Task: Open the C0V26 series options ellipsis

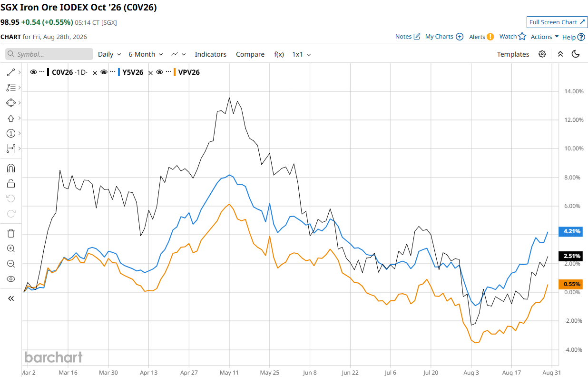Action: [x=42, y=72]
